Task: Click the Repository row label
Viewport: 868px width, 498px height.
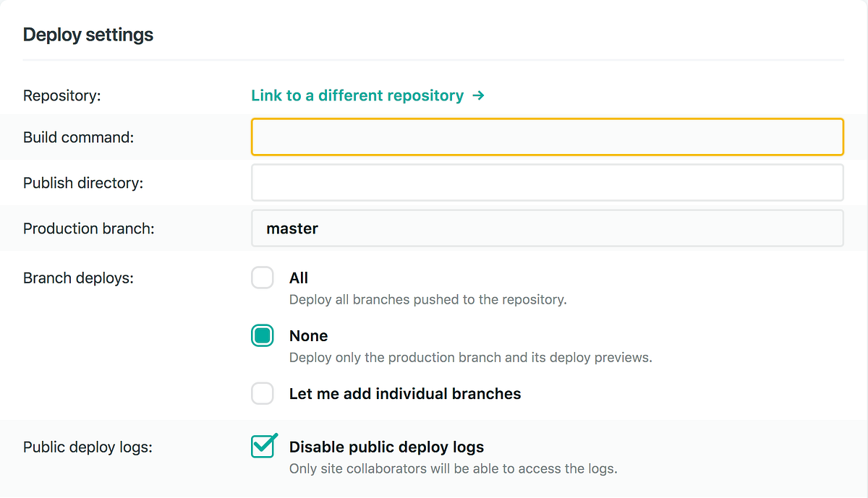Action: coord(62,95)
